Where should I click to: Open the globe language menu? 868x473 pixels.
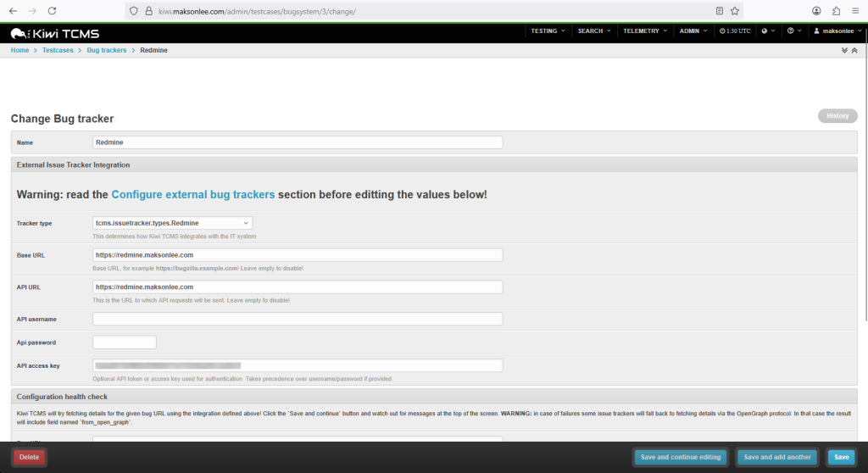[768, 31]
